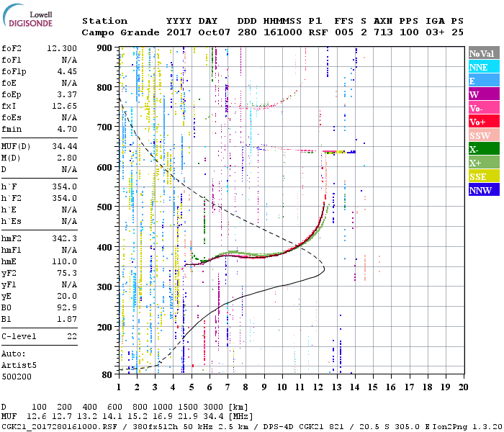Click the 10 MHz tick on frequency axis
Image resolution: width=504 pixels, height=432 pixels.
(x=282, y=387)
